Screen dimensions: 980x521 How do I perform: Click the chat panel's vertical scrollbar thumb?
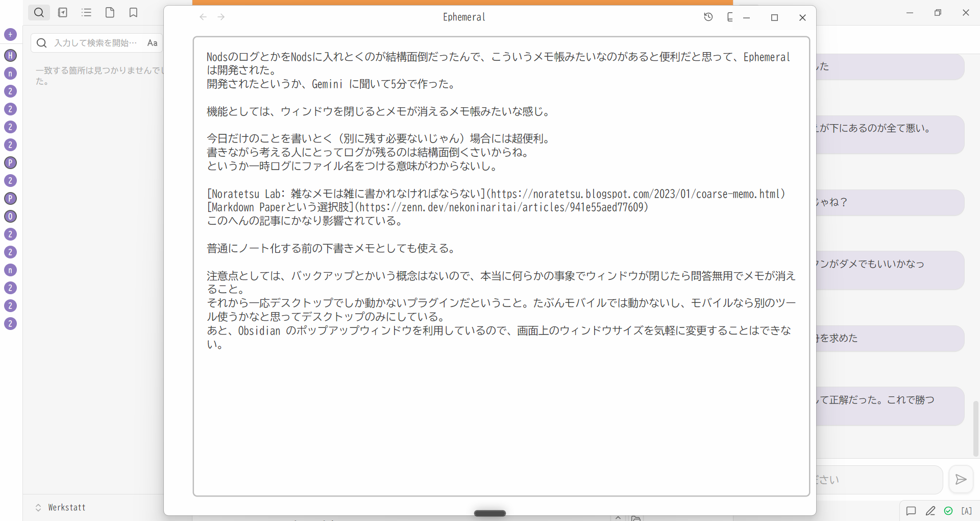coord(976,429)
